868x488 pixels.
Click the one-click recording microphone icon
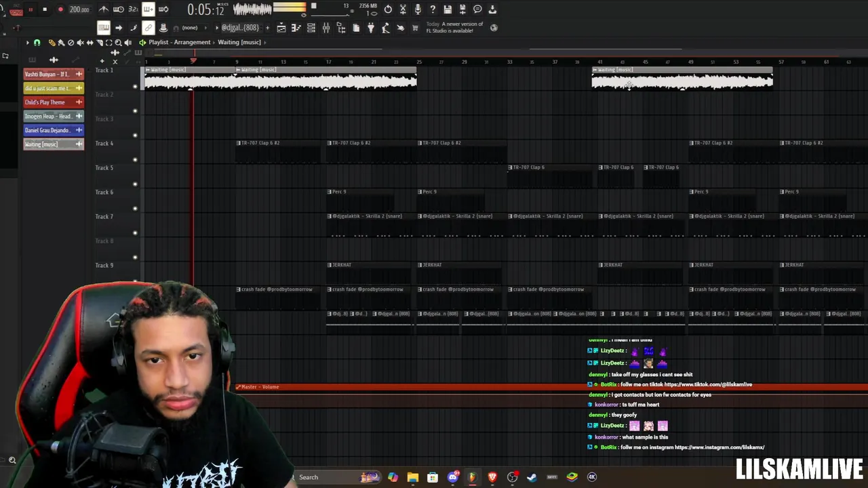418,9
